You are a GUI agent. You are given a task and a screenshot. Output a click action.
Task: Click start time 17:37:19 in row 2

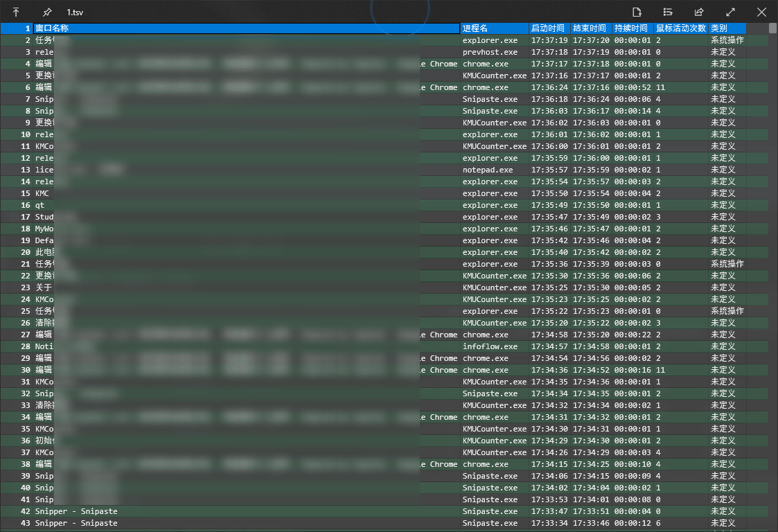coord(550,40)
